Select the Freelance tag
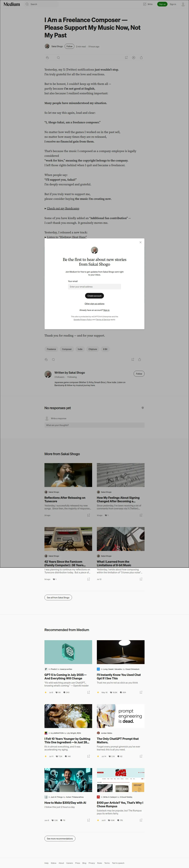The width and height of the screenshot is (189, 868). point(52,349)
